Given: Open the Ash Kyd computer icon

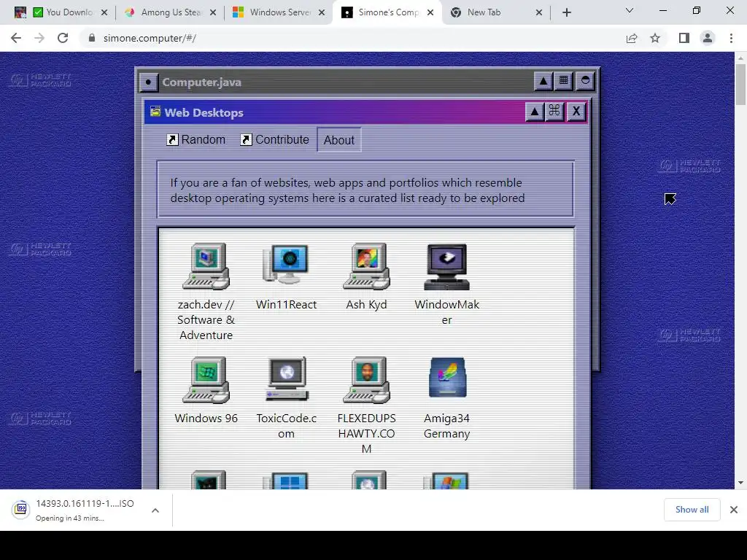Looking at the screenshot, I should [x=366, y=266].
